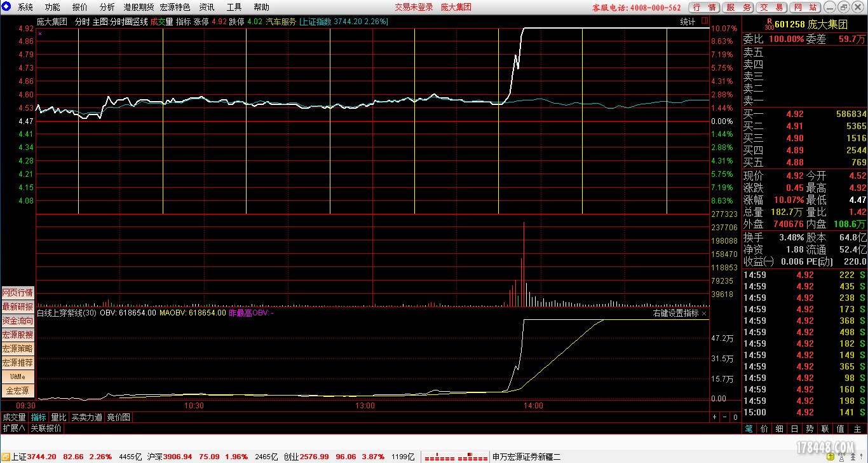
Task: Click the 上证指数 3744.20 label in the chart header
Action: coord(343,21)
